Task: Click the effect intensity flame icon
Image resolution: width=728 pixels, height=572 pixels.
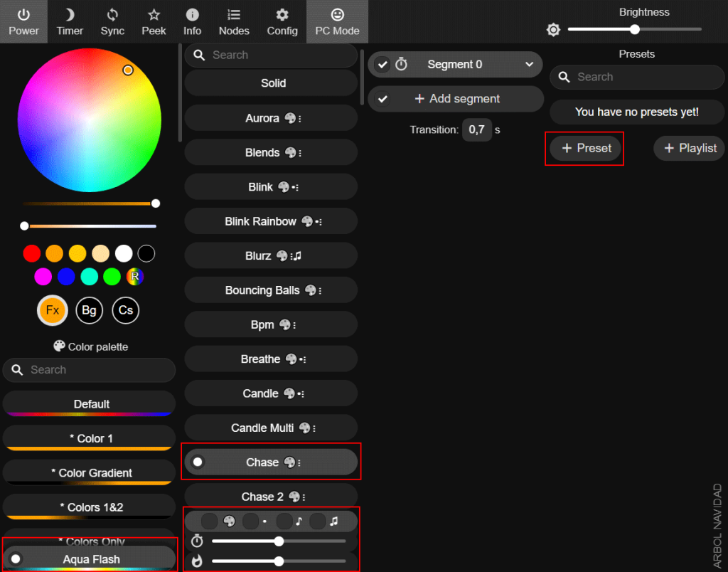Action: [x=198, y=561]
